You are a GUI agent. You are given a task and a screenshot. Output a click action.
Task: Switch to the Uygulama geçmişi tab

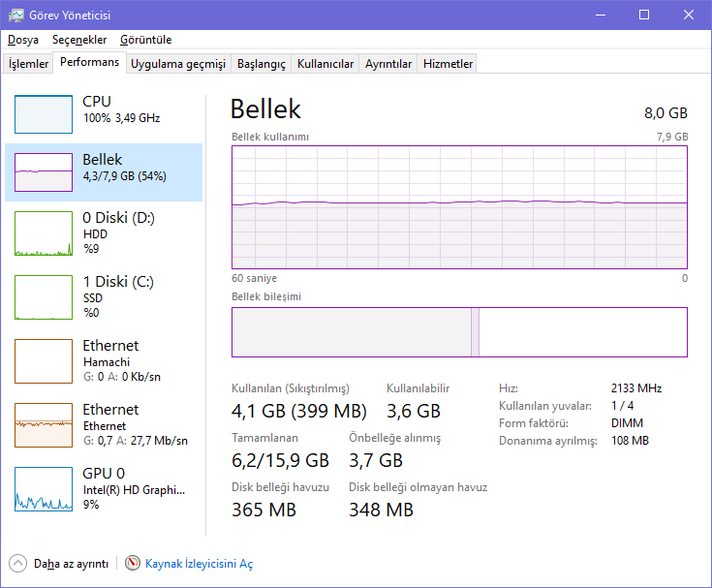tap(178, 64)
